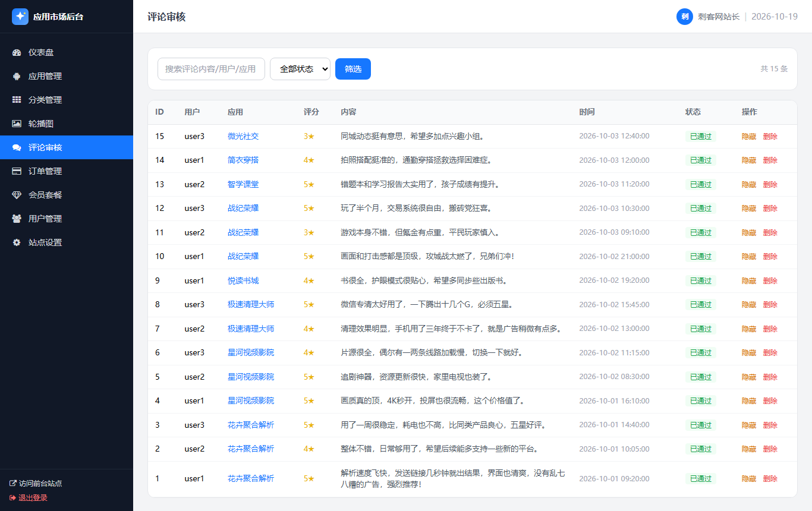Open 悦读书城 app link
Screen dimensions: 812x511
(x=243, y=280)
